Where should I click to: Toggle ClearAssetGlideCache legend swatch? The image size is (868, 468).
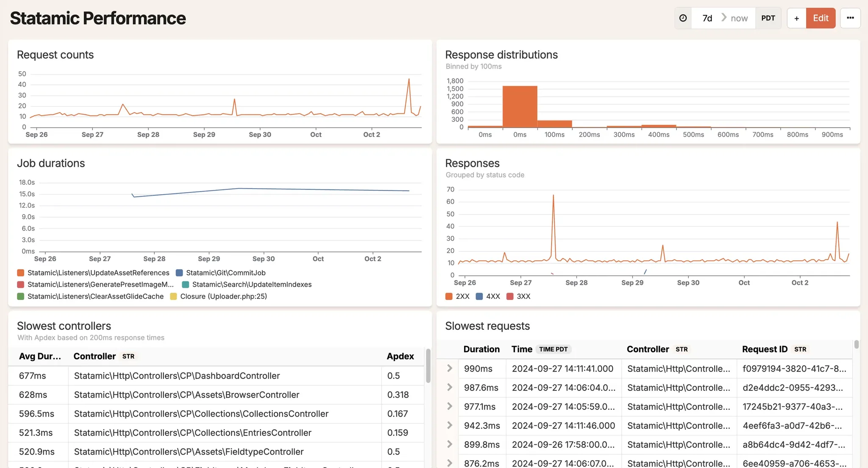pos(20,296)
